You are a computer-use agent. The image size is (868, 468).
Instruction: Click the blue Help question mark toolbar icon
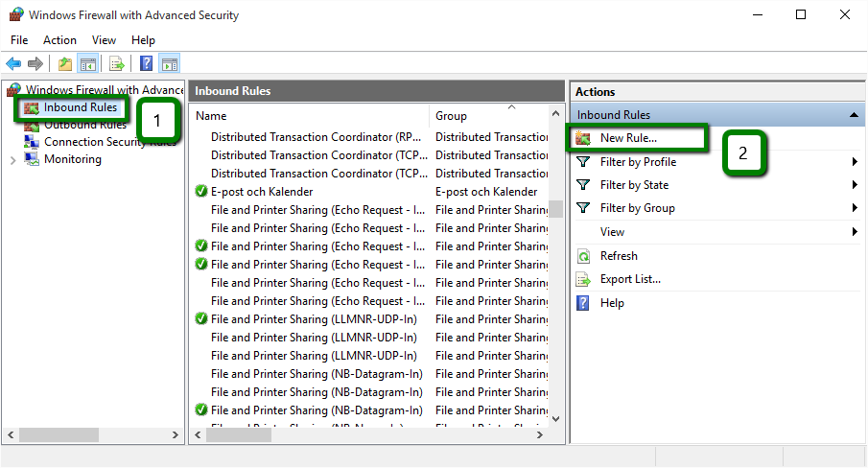coord(146,64)
